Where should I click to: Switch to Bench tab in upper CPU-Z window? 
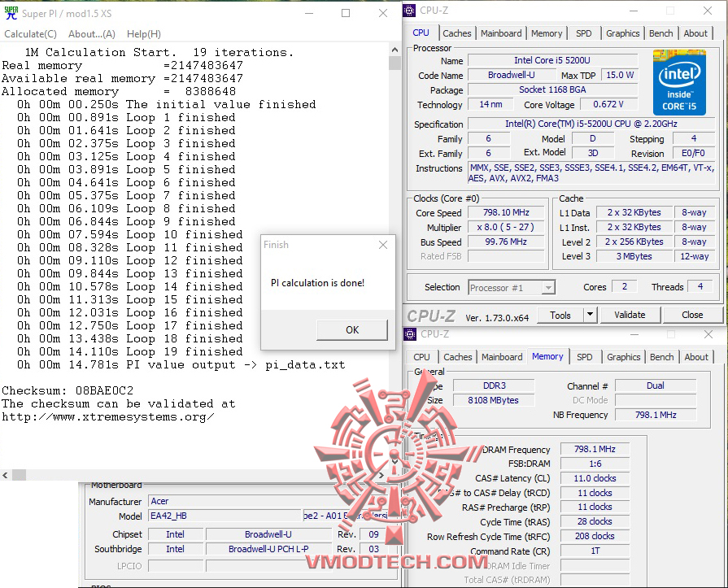tap(660, 33)
